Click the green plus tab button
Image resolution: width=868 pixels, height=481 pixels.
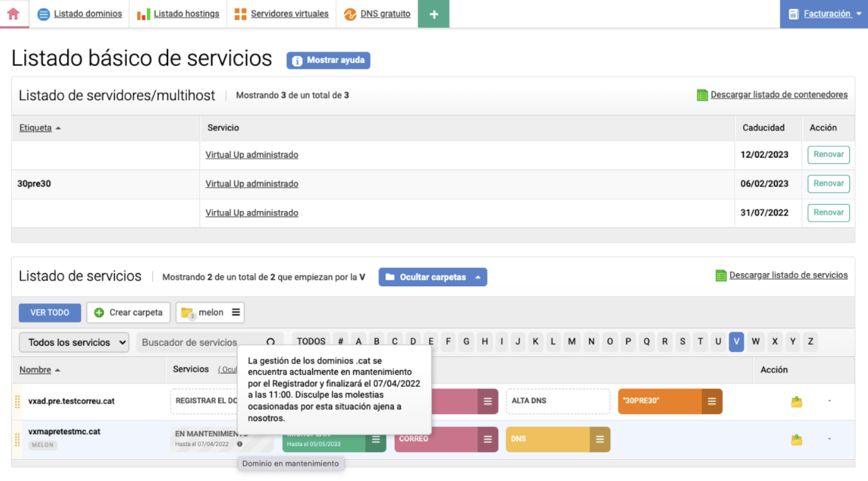point(434,14)
